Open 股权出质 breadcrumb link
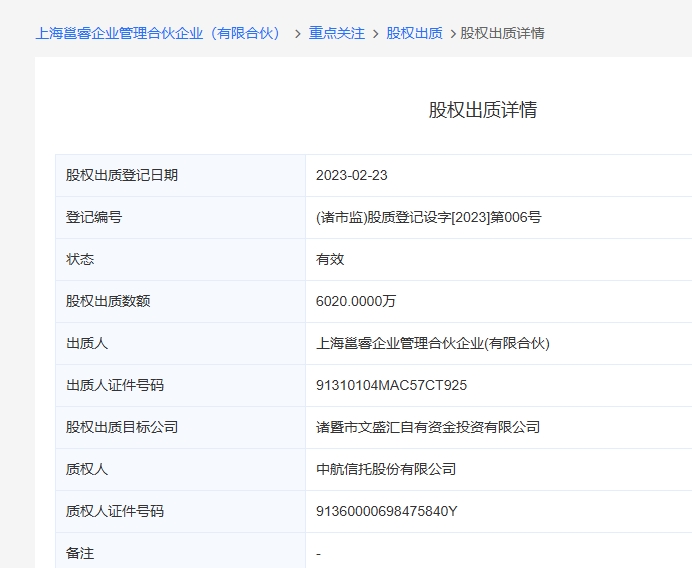Image resolution: width=692 pixels, height=568 pixels. 414,33
